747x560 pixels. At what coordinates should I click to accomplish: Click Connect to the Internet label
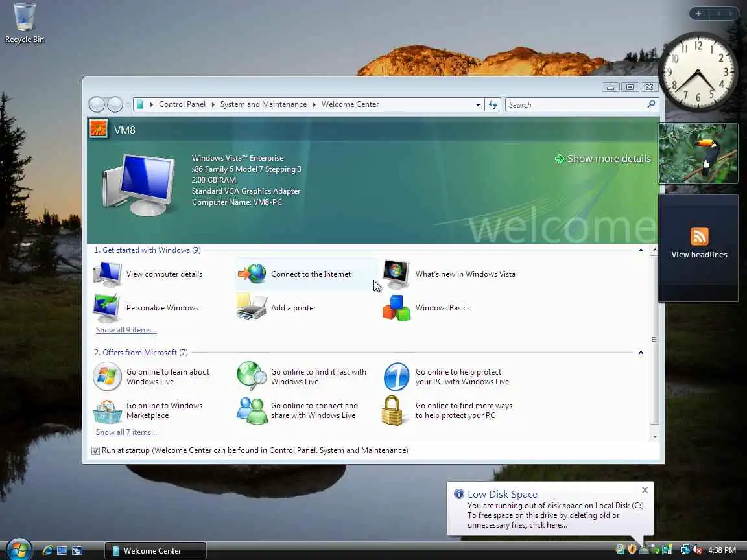(311, 274)
